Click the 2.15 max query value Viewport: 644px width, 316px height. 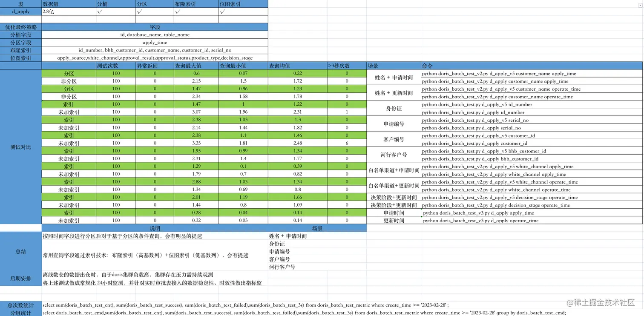coord(196,81)
